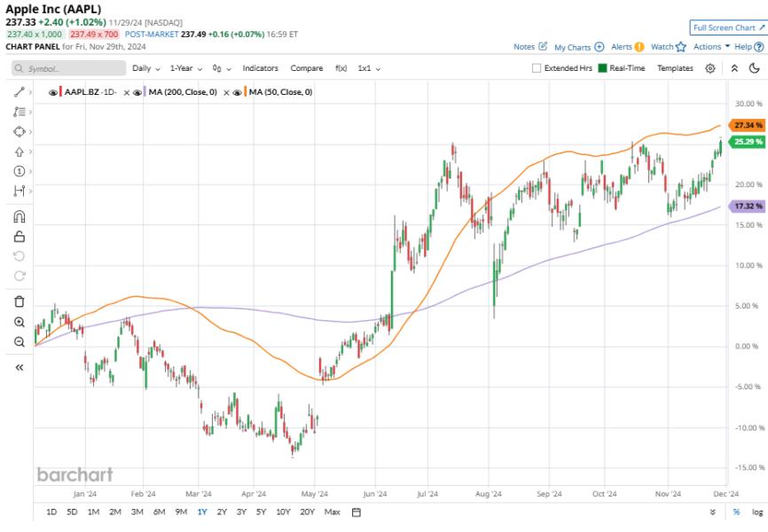Delete drawings with the trash icon
The width and height of the screenshot is (768, 532).
(20, 301)
